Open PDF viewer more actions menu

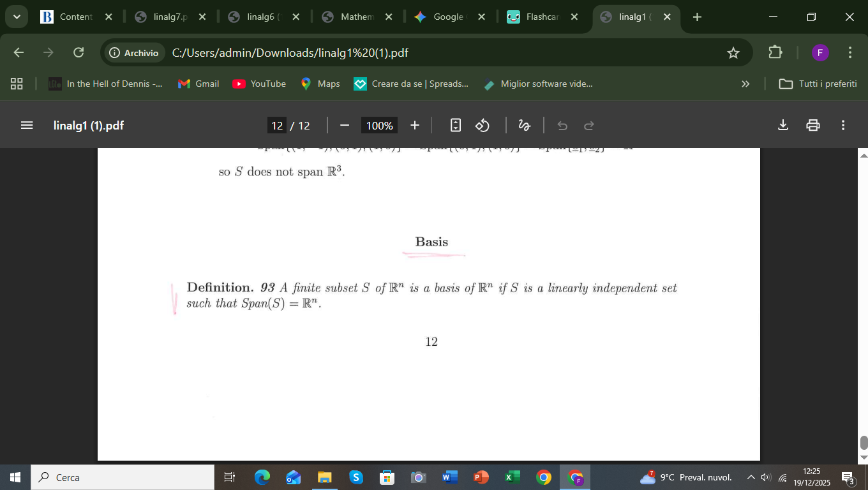pos(843,125)
